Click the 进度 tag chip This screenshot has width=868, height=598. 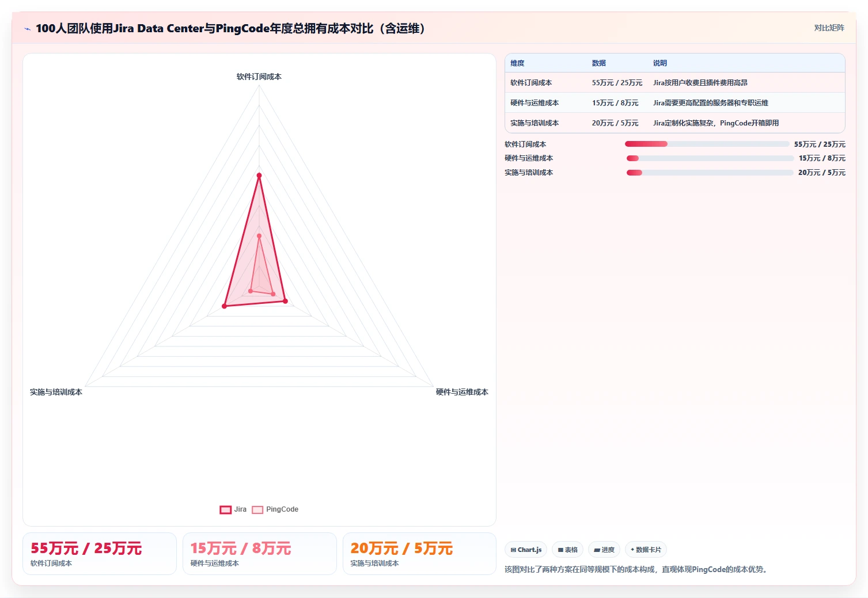pos(604,550)
